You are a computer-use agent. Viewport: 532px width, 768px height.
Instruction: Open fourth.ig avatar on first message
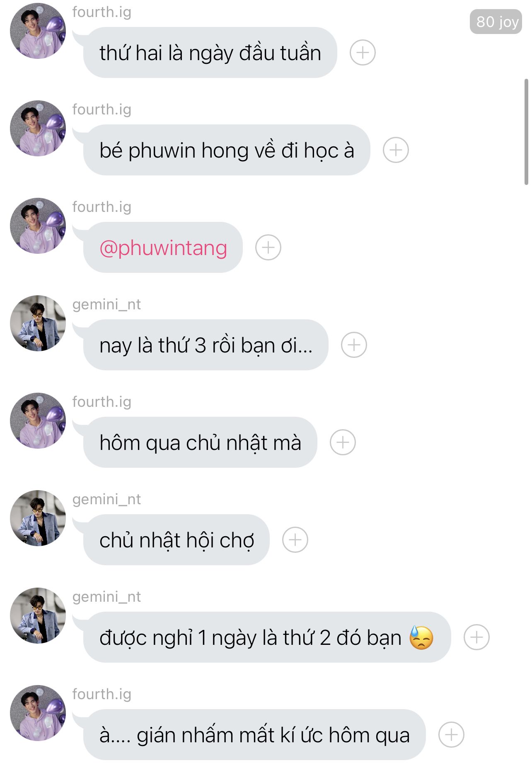[38, 31]
